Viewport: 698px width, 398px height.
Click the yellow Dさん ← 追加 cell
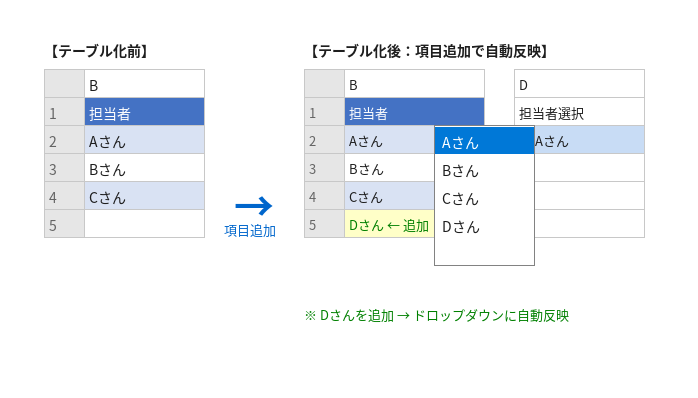pyautogui.click(x=390, y=223)
